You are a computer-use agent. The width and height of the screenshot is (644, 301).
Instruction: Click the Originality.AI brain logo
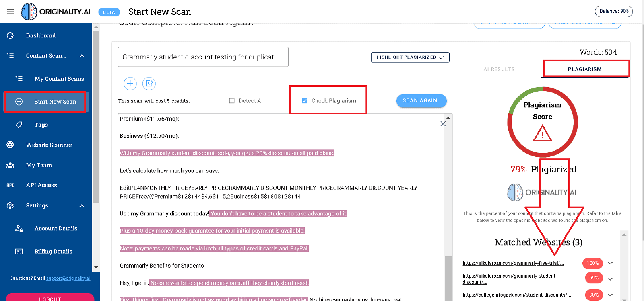pos(29,11)
